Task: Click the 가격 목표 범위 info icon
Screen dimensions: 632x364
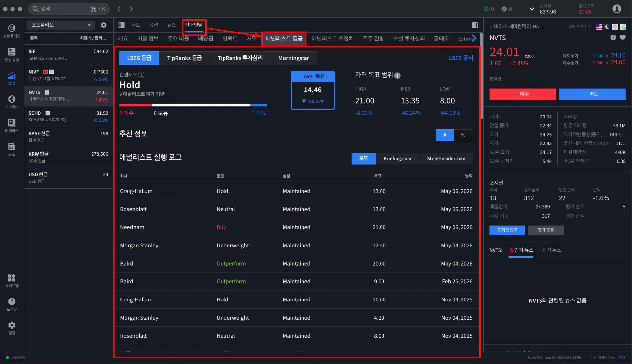Action: (397, 76)
